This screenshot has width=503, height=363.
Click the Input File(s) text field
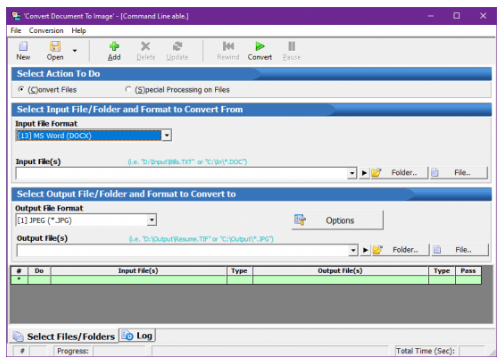tap(182, 173)
